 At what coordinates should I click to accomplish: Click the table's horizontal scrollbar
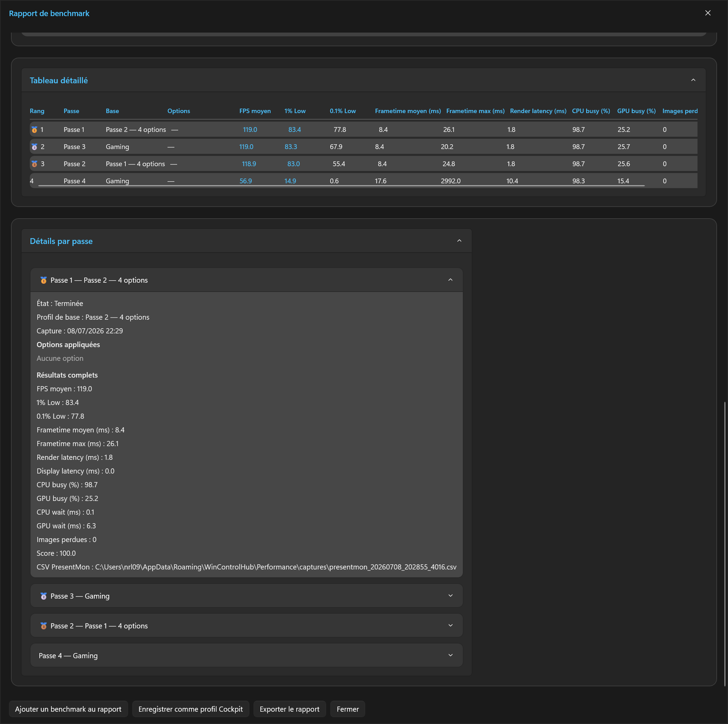tap(342, 186)
